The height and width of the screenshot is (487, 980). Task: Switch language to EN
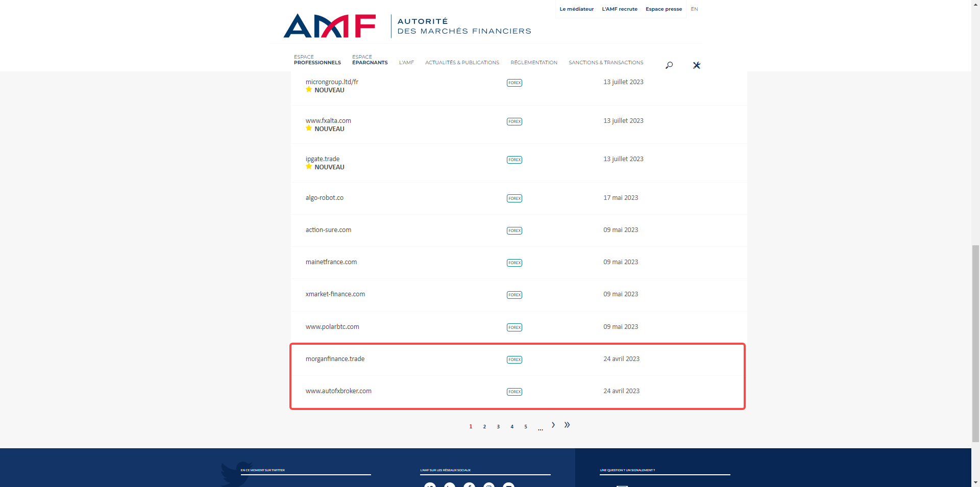click(694, 9)
